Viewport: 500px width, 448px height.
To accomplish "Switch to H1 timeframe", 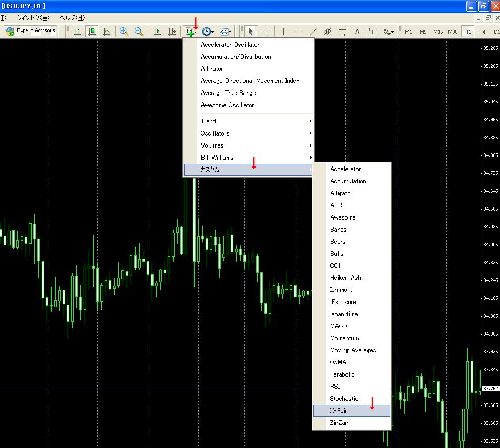I will [467, 32].
